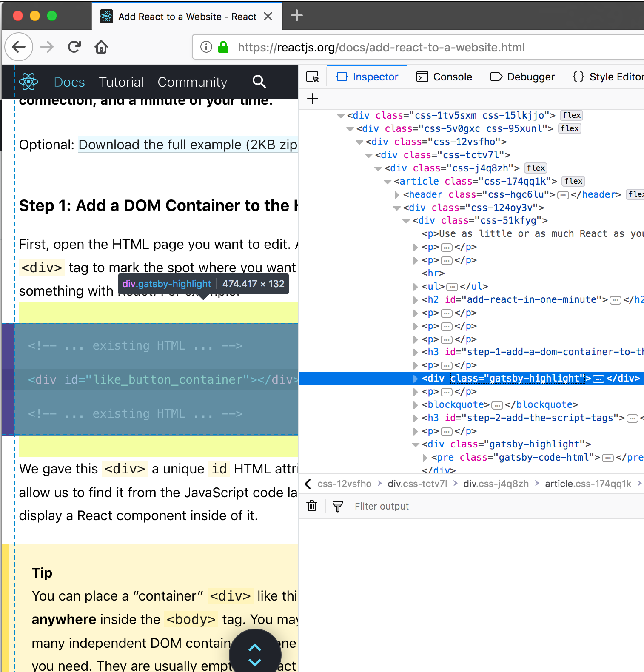Open the site search magnifier
Image resolution: width=644 pixels, height=672 pixels.
[x=259, y=82]
